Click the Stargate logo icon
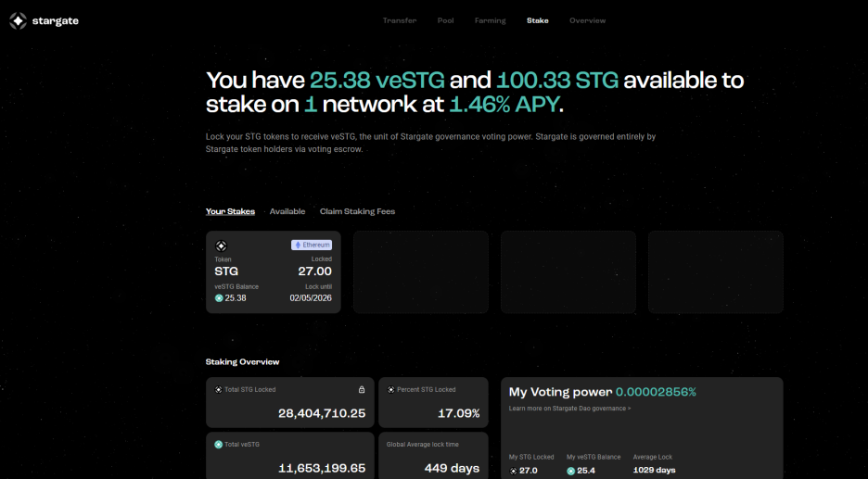The image size is (868, 479). pos(18,21)
